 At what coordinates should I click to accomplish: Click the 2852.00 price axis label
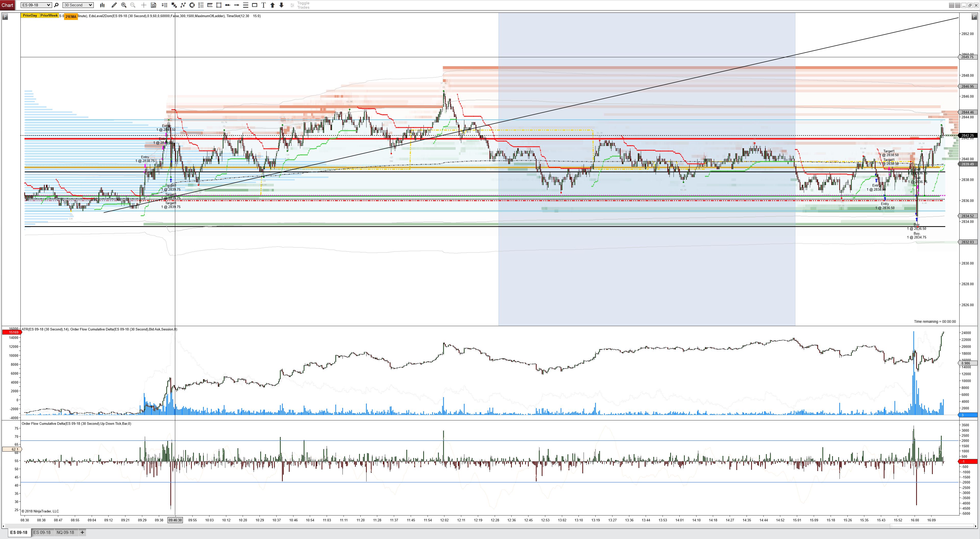tap(968, 34)
